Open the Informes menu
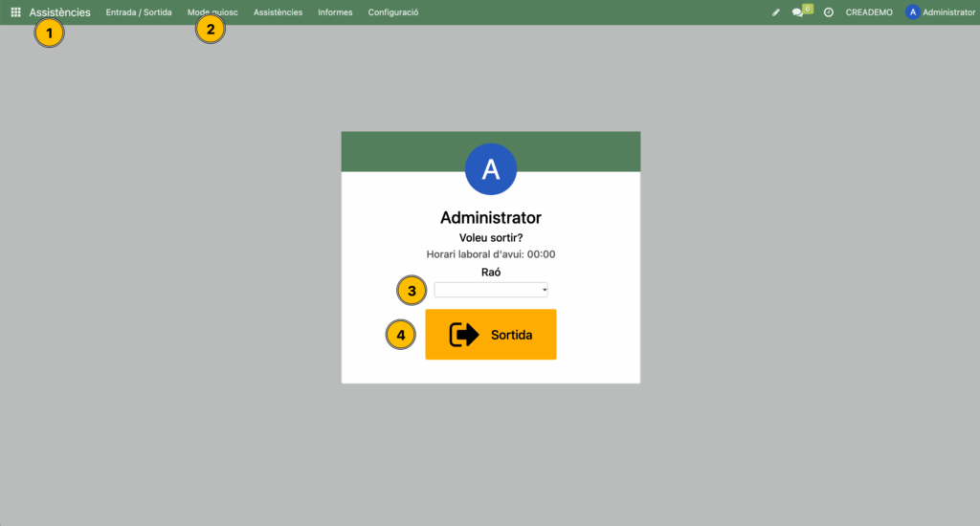The height and width of the screenshot is (526, 980). (x=335, y=12)
